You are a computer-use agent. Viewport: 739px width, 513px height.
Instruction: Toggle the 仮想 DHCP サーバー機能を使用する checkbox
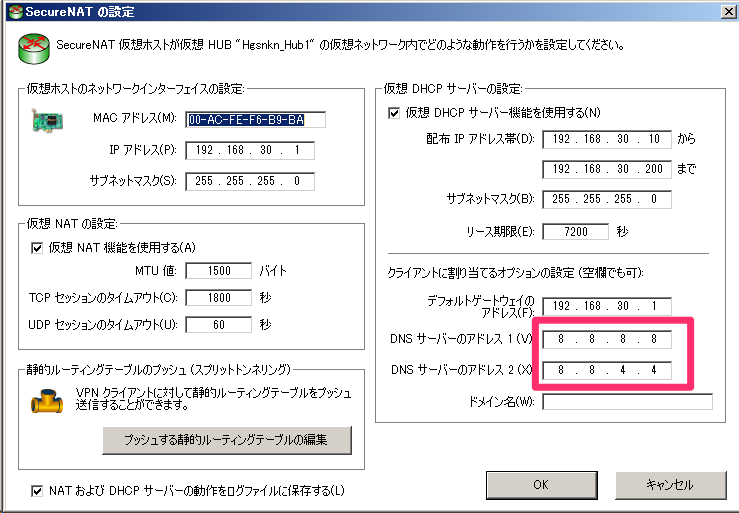click(394, 113)
